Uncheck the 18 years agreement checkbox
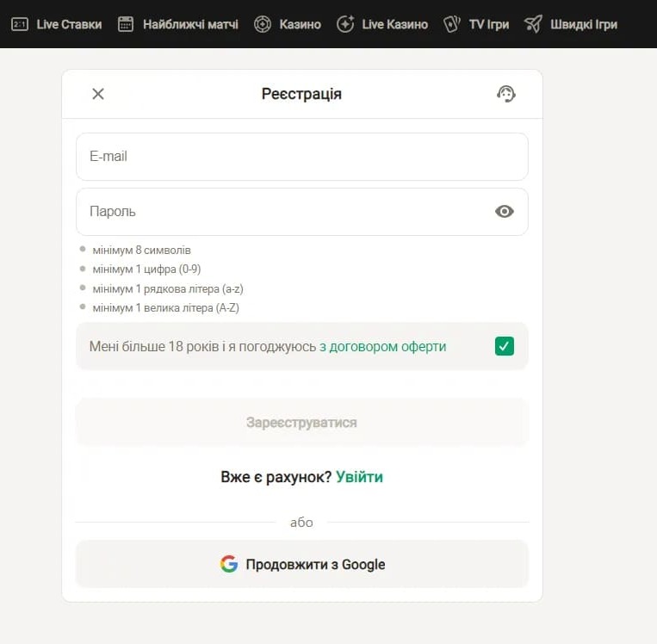Viewport: 657px width, 644px height. point(505,346)
